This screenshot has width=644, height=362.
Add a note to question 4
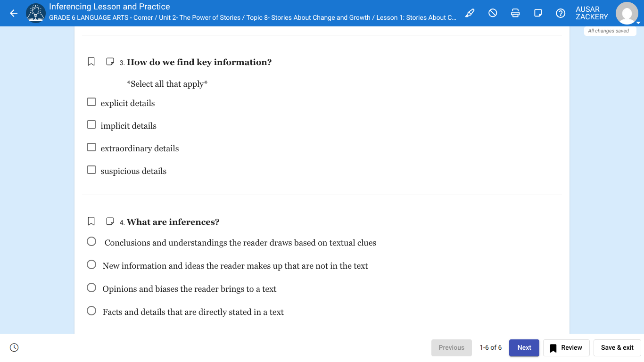(110, 221)
